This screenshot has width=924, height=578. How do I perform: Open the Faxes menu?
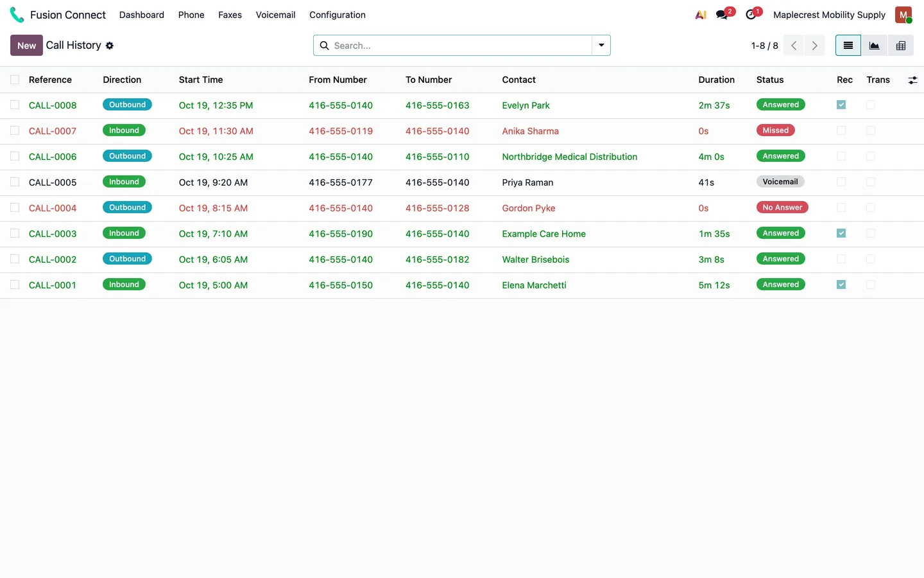(x=230, y=15)
